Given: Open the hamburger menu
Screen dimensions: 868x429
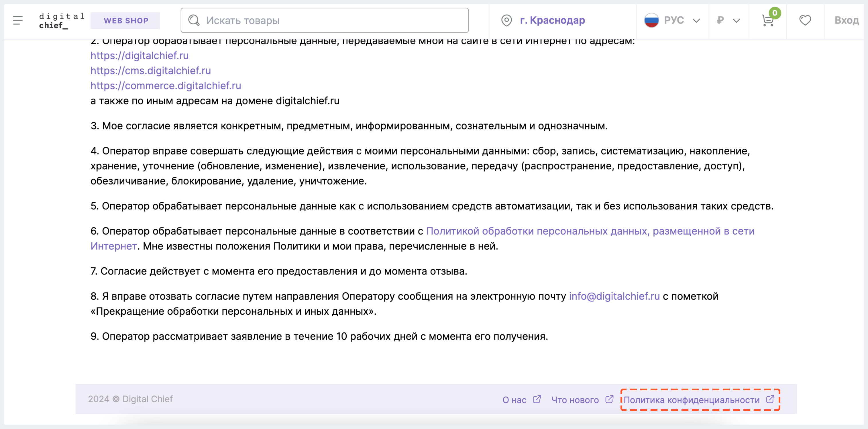Looking at the screenshot, I should 18,21.
